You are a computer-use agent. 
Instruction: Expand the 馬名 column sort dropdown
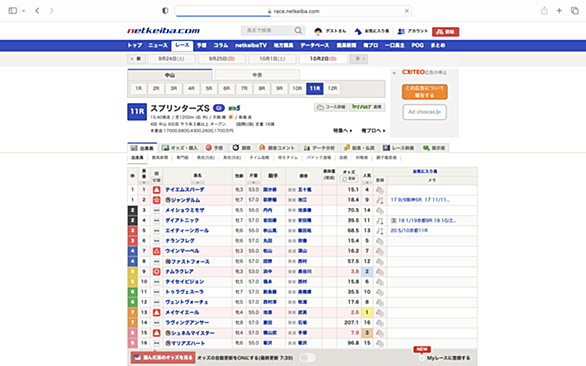pyautogui.click(x=197, y=183)
